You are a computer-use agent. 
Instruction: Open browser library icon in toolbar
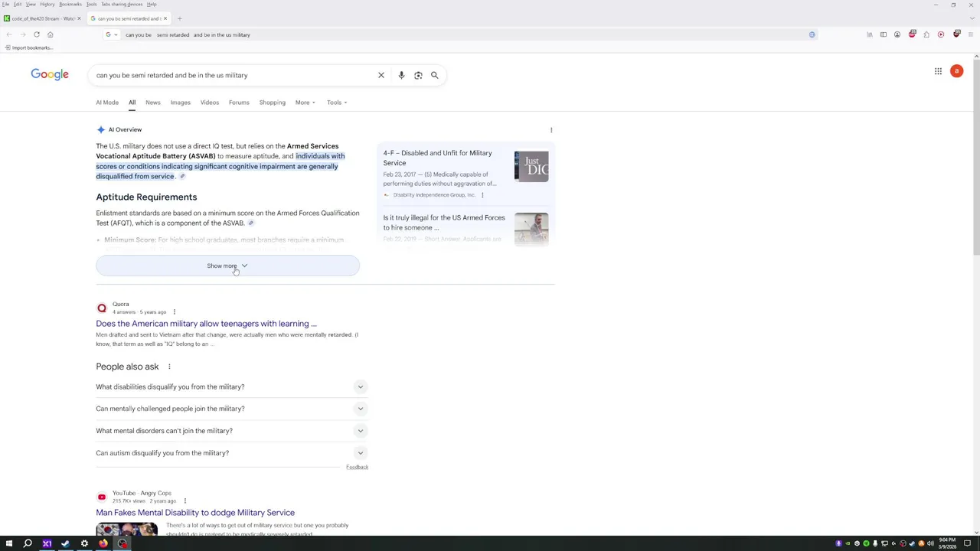click(869, 34)
